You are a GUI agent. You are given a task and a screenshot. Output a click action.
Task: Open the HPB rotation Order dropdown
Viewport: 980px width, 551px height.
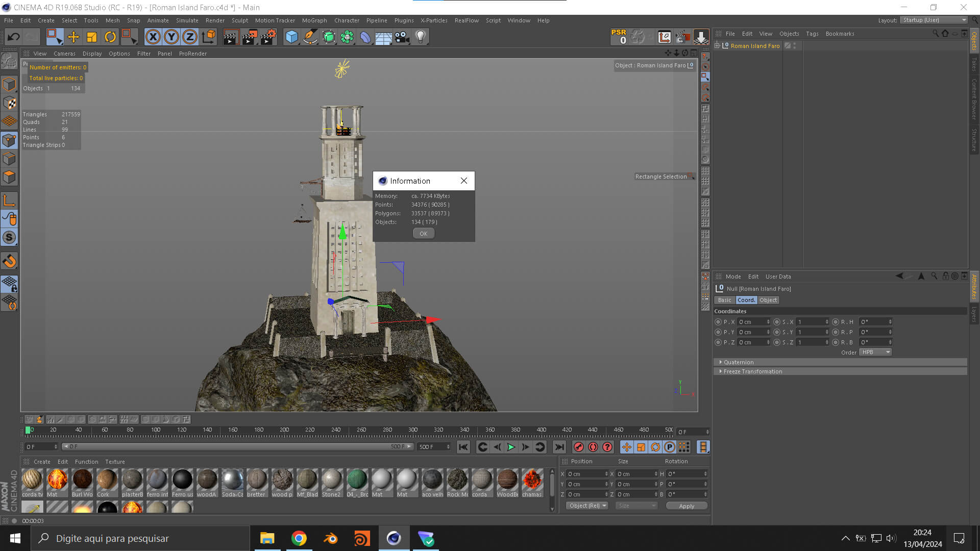pos(875,352)
